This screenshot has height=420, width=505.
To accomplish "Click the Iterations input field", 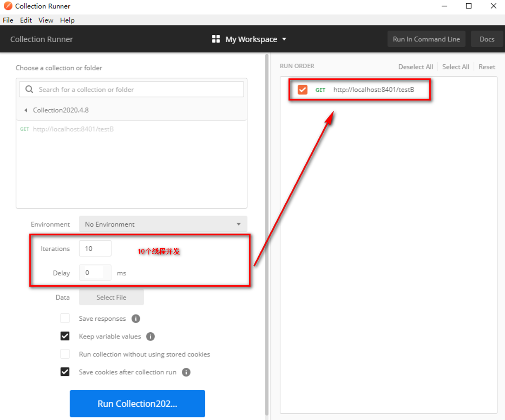I will click(x=95, y=248).
